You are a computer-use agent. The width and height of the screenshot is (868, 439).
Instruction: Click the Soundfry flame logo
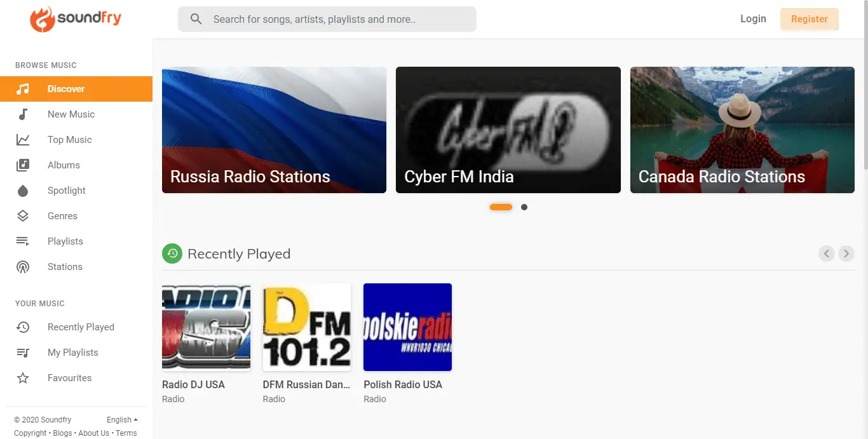pos(42,19)
